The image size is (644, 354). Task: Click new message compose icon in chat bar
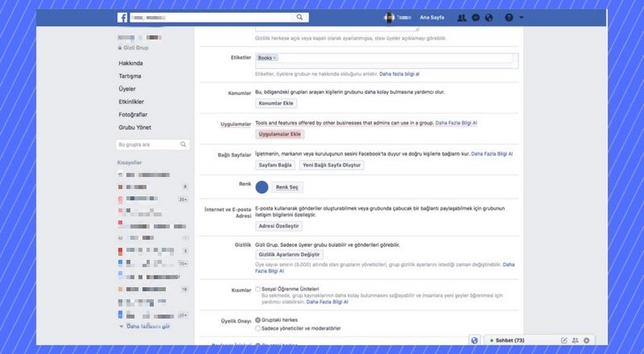564,340
